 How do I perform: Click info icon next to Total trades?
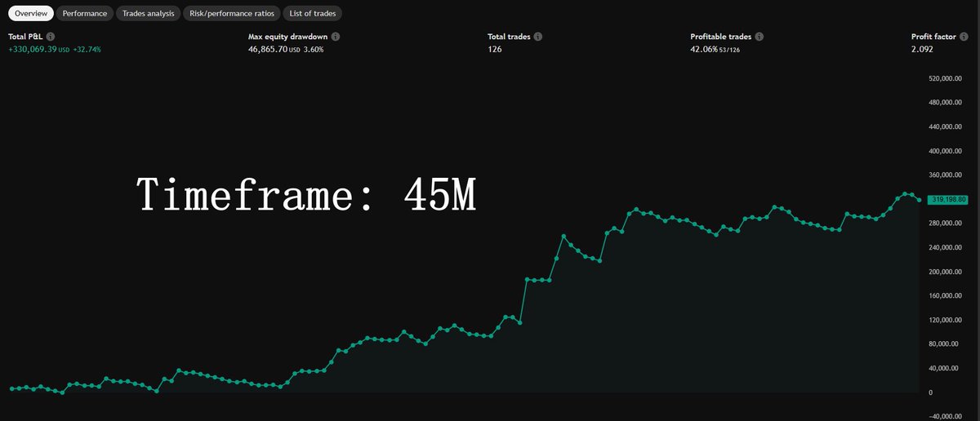(538, 37)
